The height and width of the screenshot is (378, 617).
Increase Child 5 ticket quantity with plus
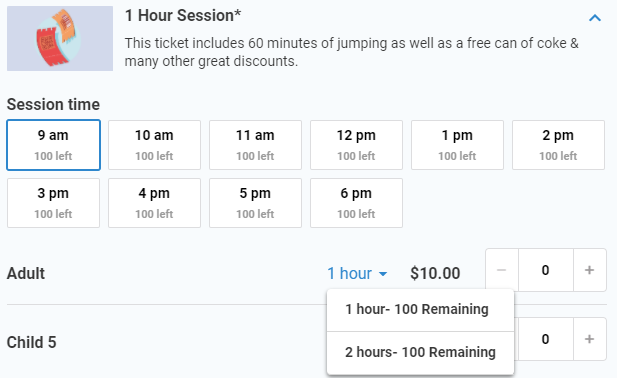pos(589,339)
